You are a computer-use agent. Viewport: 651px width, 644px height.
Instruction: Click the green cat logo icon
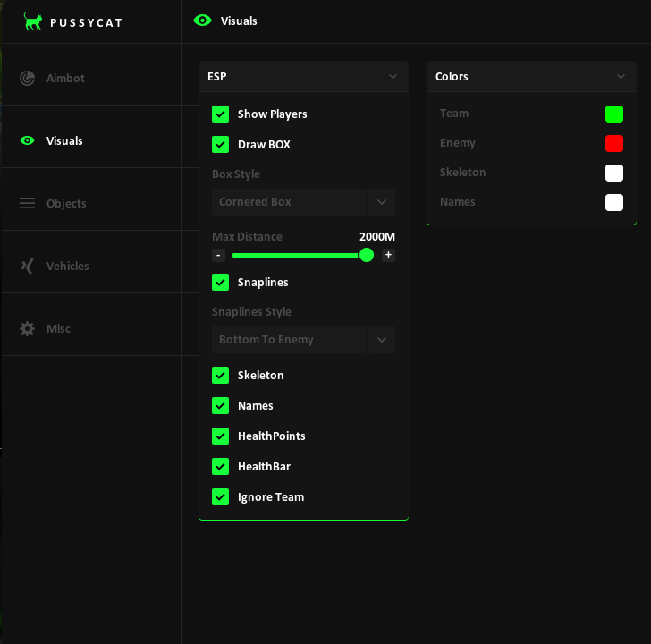(33, 21)
